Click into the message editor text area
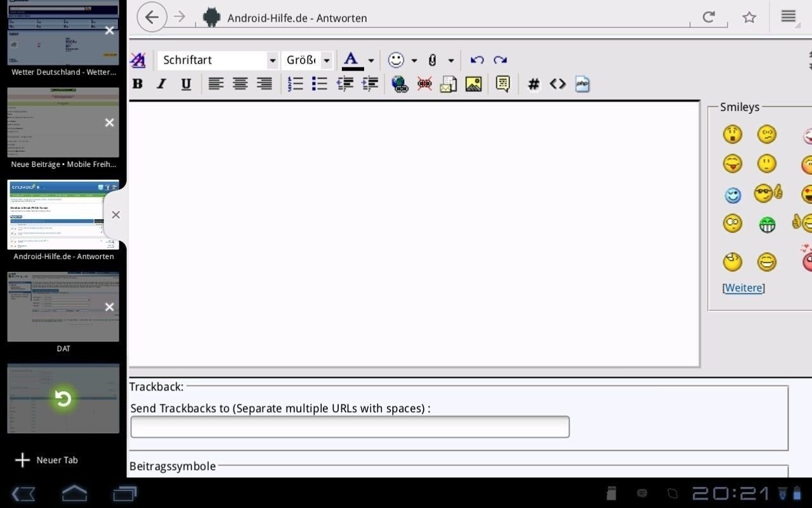This screenshot has width=812, height=508. [x=414, y=234]
